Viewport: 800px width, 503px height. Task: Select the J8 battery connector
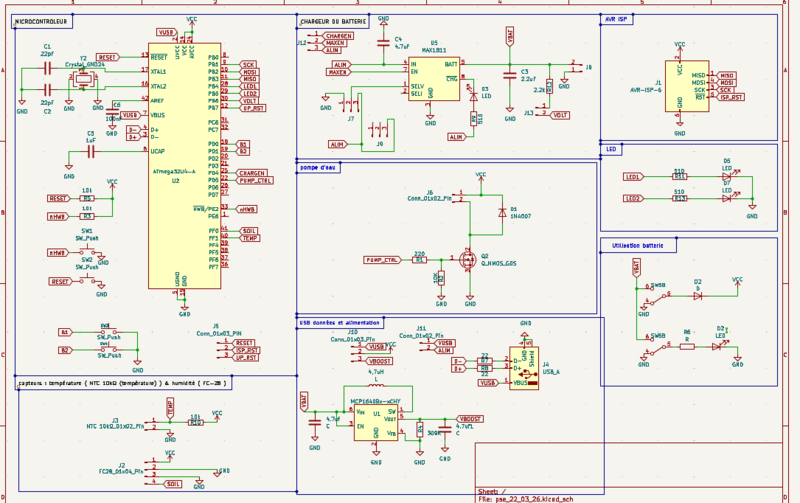tap(577, 66)
